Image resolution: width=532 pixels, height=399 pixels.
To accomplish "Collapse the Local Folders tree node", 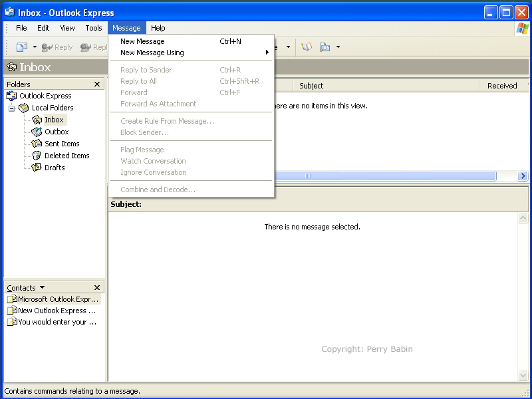I will 11,108.
